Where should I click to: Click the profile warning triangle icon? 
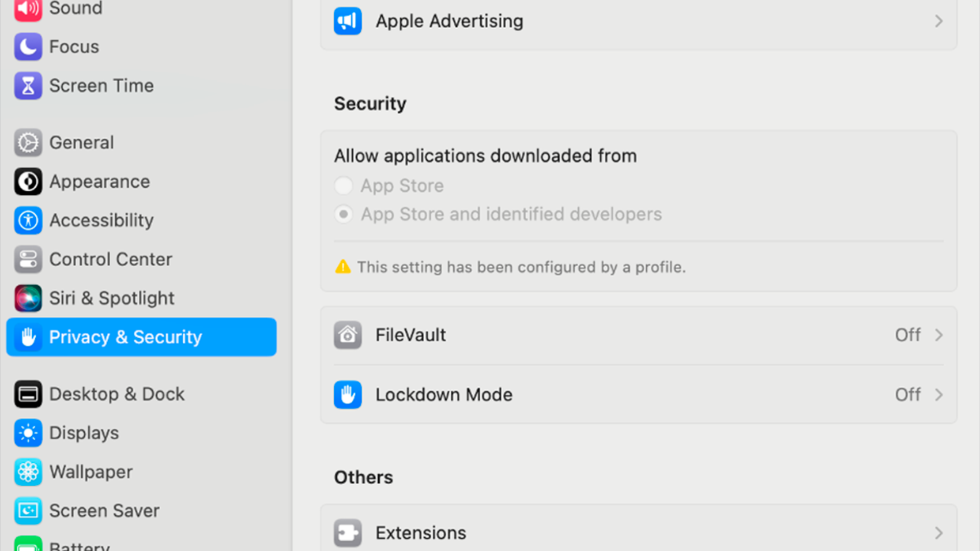pos(343,267)
